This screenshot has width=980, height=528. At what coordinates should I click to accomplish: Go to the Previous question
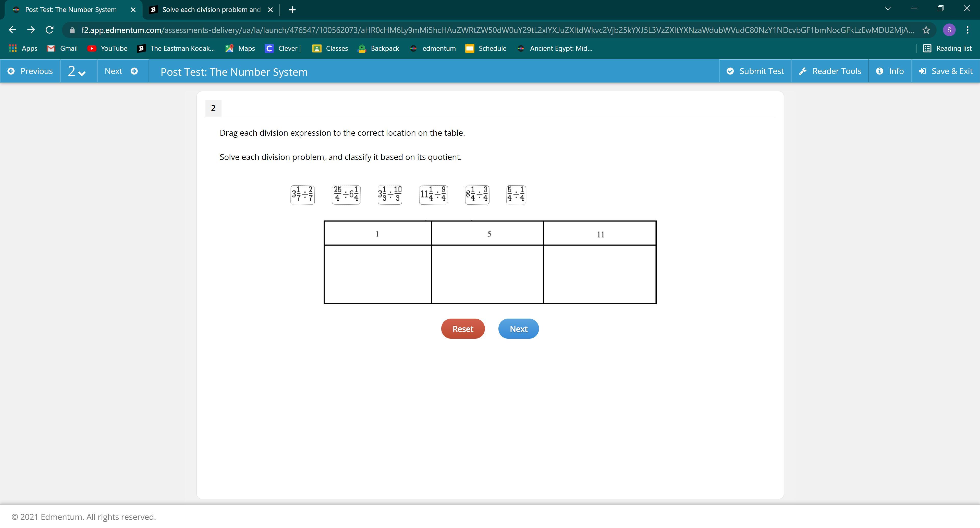(x=30, y=71)
